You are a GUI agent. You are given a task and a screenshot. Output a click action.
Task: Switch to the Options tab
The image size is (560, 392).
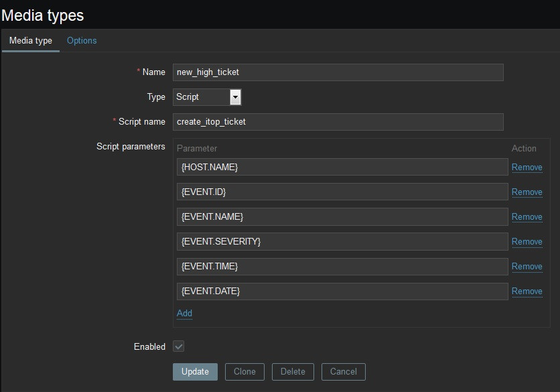82,41
